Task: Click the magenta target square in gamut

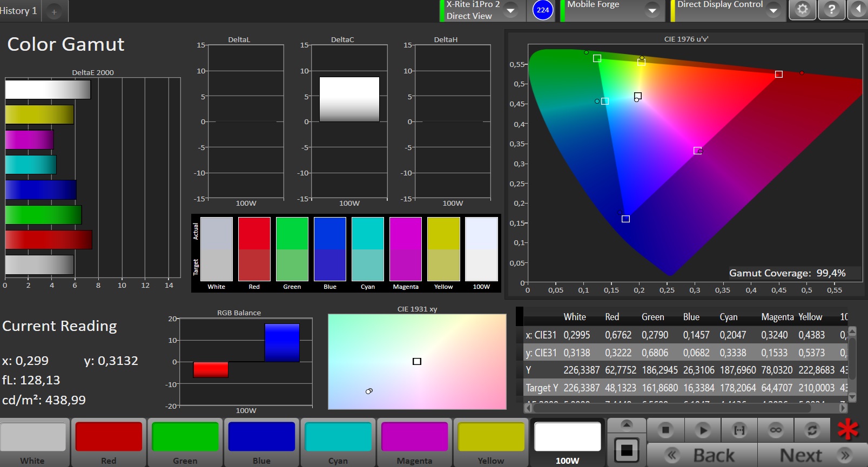Action: point(697,151)
